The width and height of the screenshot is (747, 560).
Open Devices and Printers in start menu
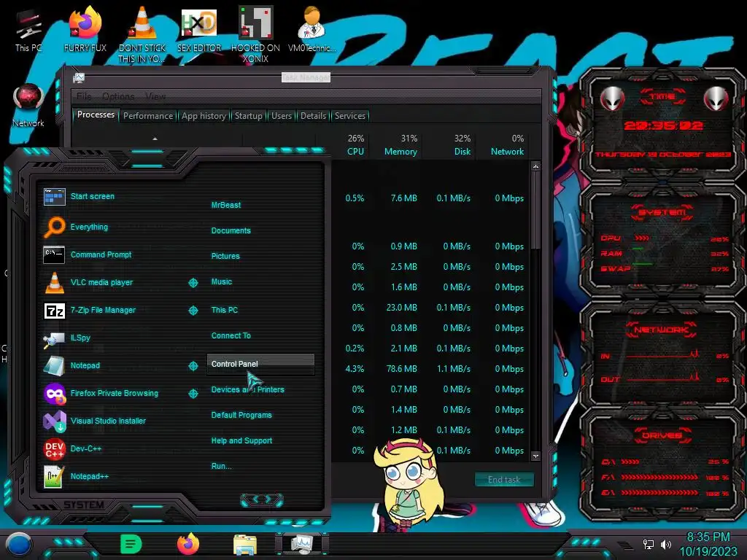click(x=248, y=389)
